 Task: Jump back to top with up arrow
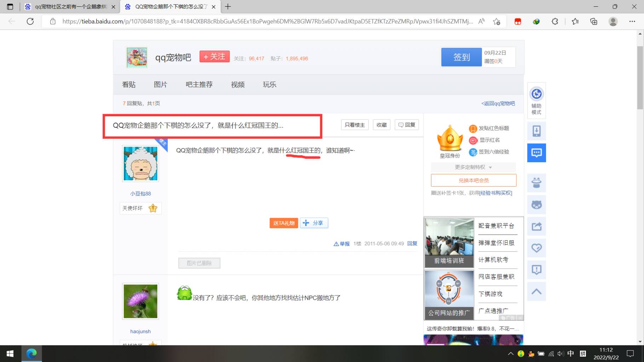click(x=536, y=292)
